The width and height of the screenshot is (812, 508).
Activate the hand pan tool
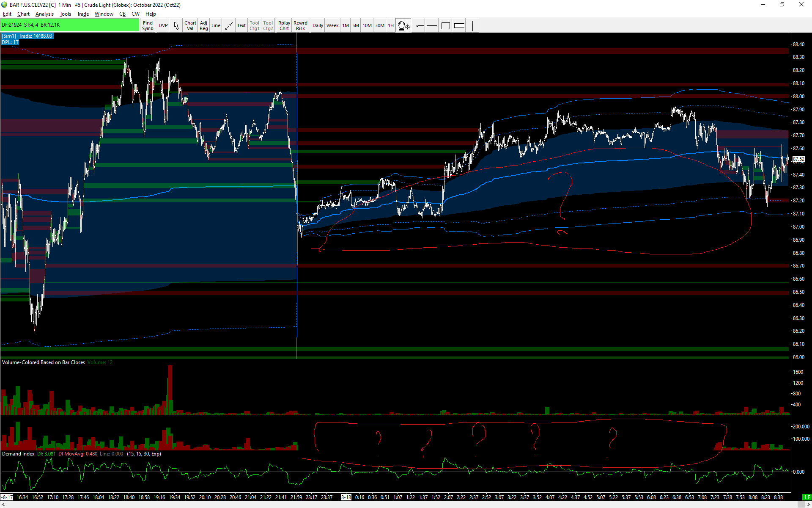(x=403, y=26)
